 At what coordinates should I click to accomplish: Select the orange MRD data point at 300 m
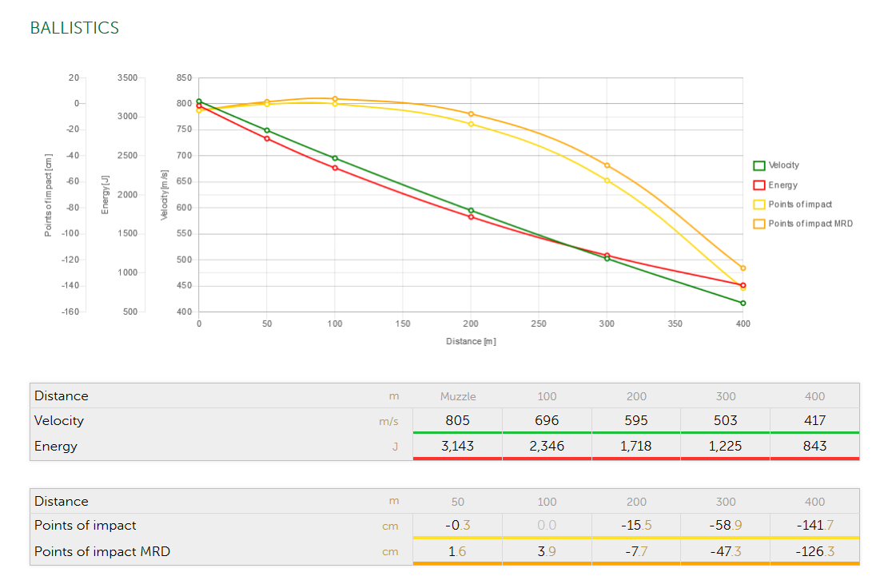607,165
